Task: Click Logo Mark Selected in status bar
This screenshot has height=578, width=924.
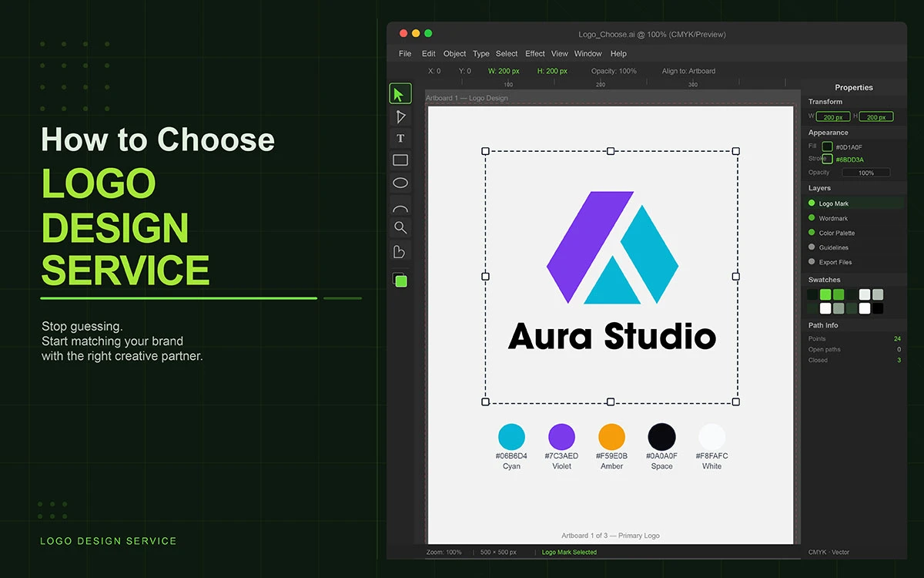Action: point(569,553)
